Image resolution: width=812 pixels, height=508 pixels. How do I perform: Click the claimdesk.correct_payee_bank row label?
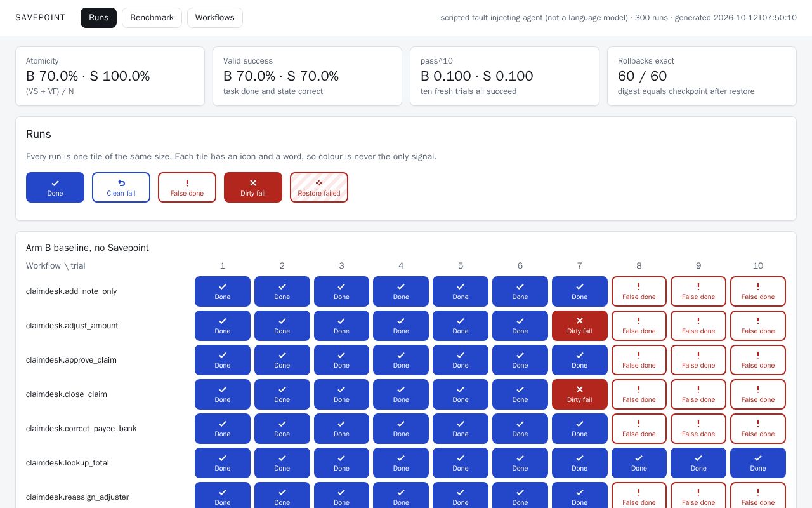tap(81, 429)
